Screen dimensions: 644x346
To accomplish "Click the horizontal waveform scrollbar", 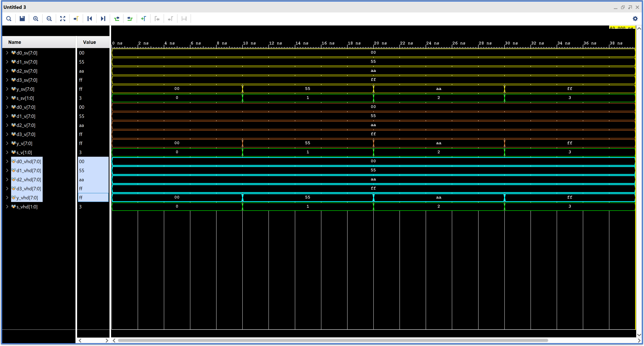I will [332, 340].
